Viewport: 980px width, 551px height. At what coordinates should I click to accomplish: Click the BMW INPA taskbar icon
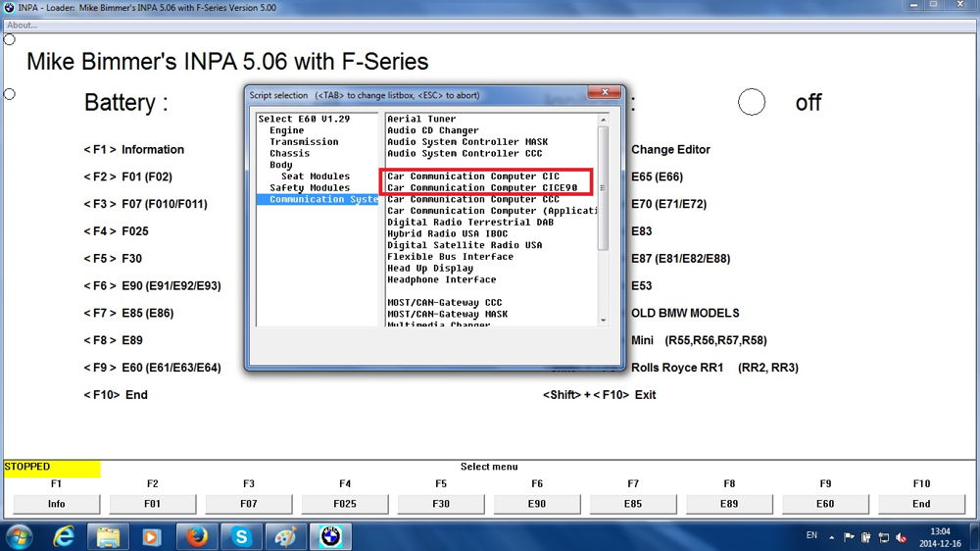tap(330, 536)
